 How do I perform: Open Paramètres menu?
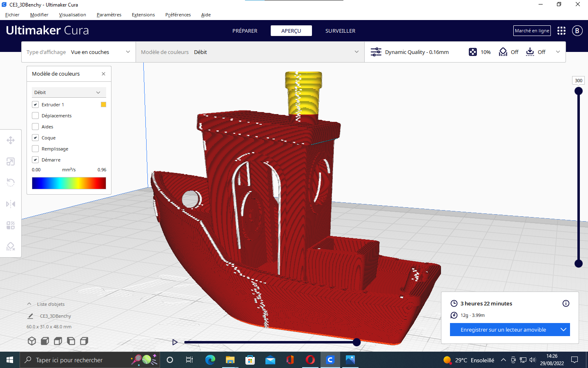coord(109,15)
